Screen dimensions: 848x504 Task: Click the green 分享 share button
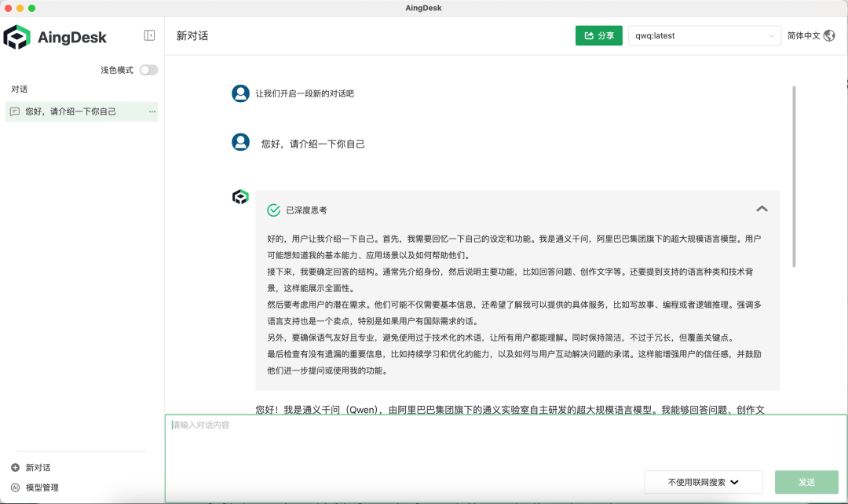click(x=598, y=35)
